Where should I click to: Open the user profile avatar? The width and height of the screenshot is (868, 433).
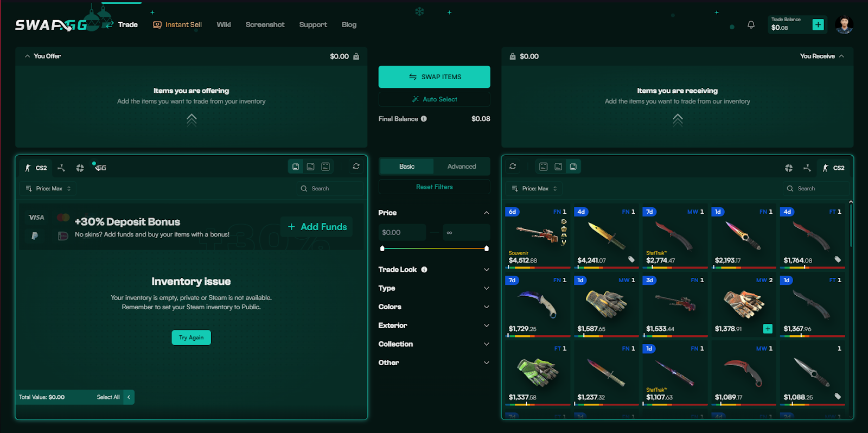point(844,24)
